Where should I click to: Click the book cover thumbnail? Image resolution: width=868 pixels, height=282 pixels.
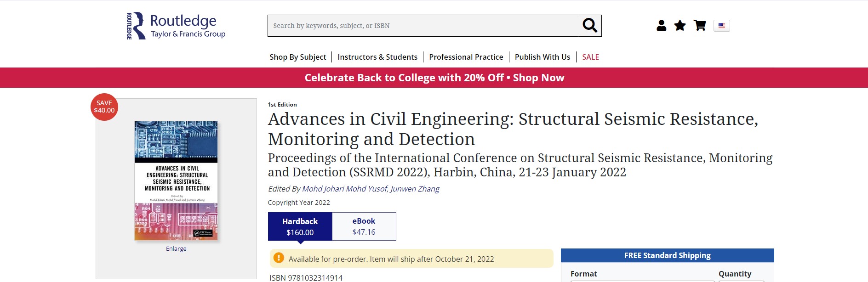coord(176,181)
